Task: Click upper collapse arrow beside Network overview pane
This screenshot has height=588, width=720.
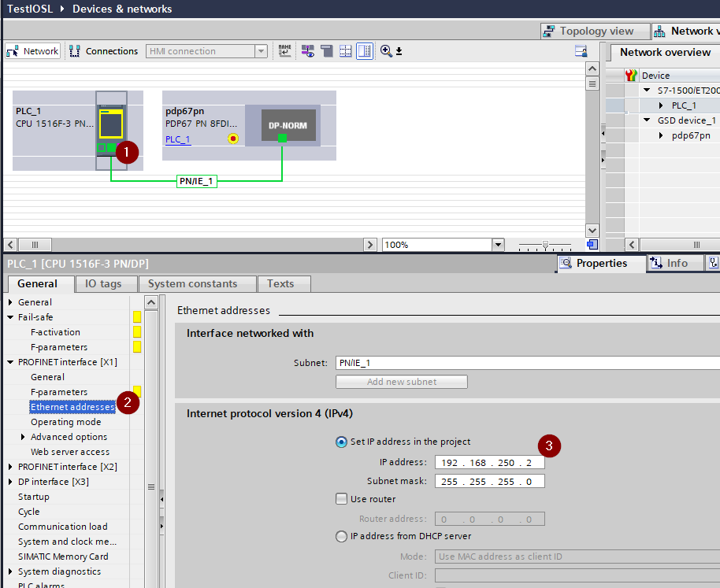Action: (x=603, y=134)
